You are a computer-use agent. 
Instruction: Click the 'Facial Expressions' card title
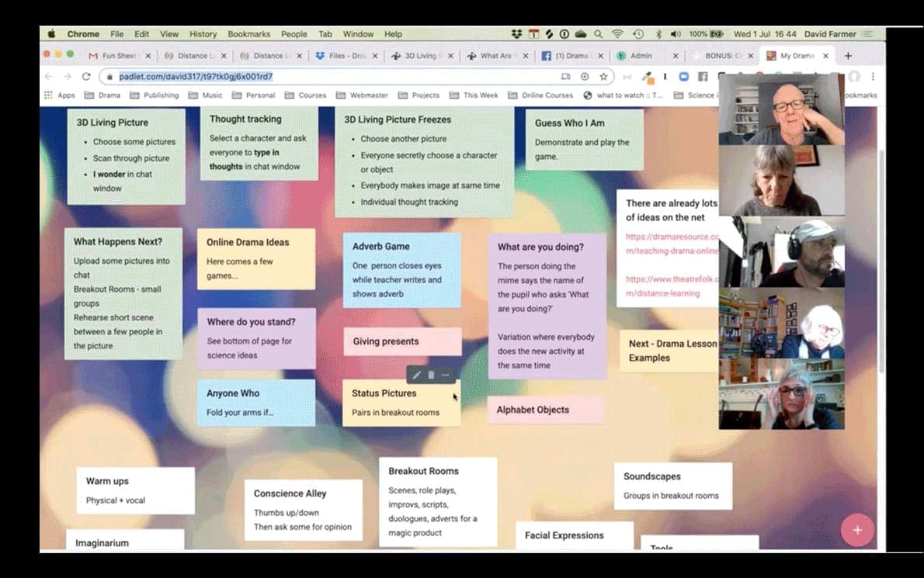(564, 535)
